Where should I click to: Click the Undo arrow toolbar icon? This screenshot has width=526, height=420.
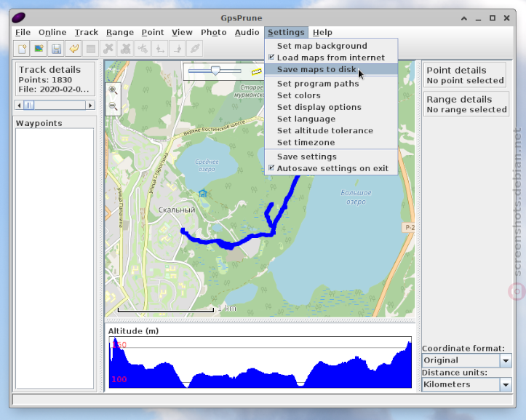73,49
